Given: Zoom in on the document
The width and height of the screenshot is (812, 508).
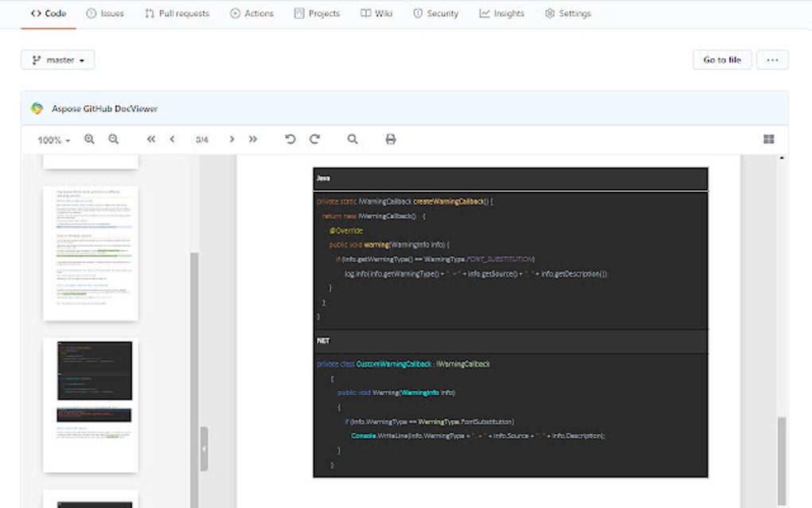Looking at the screenshot, I should 89,139.
